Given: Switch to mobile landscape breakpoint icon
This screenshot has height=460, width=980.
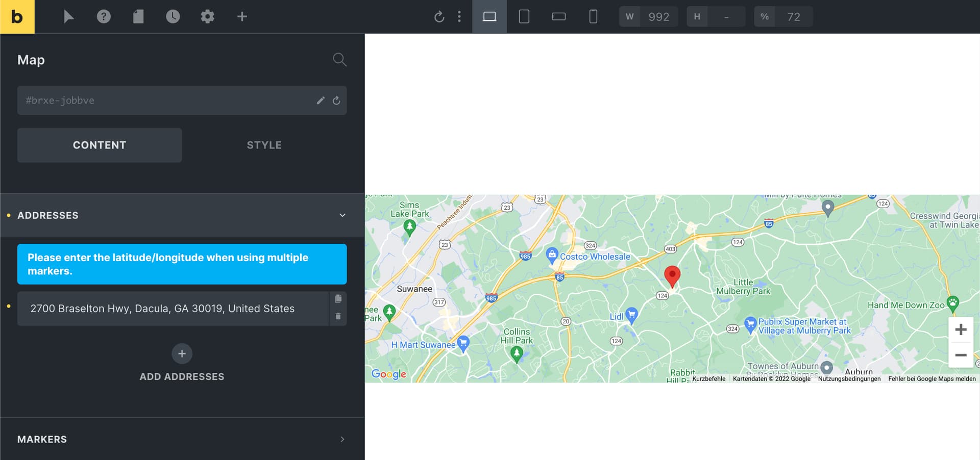Looking at the screenshot, I should click(x=559, y=17).
